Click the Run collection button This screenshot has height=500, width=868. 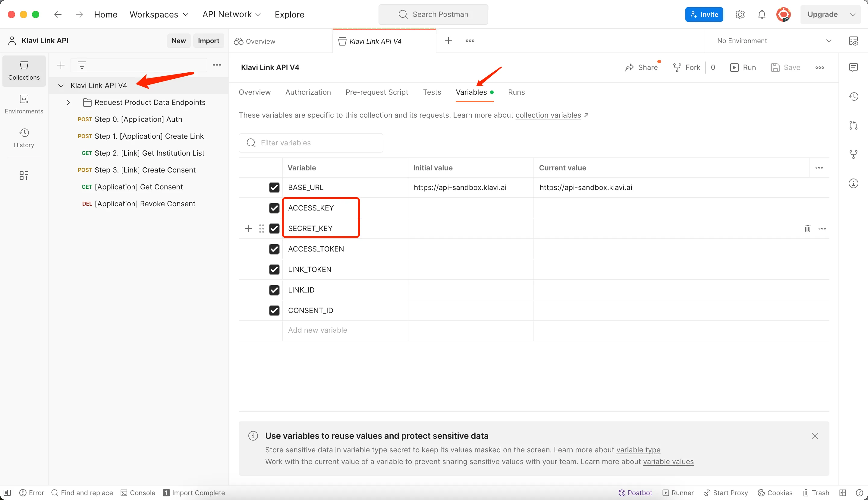click(x=743, y=67)
